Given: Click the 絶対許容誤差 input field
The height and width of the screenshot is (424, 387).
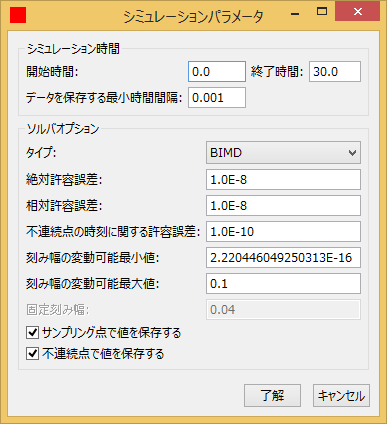Looking at the screenshot, I should tap(283, 180).
